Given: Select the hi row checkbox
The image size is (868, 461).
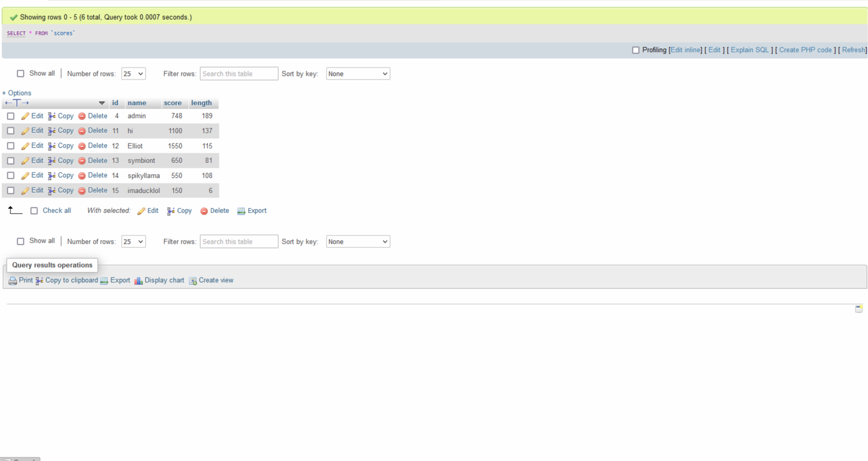Looking at the screenshot, I should coord(10,131).
